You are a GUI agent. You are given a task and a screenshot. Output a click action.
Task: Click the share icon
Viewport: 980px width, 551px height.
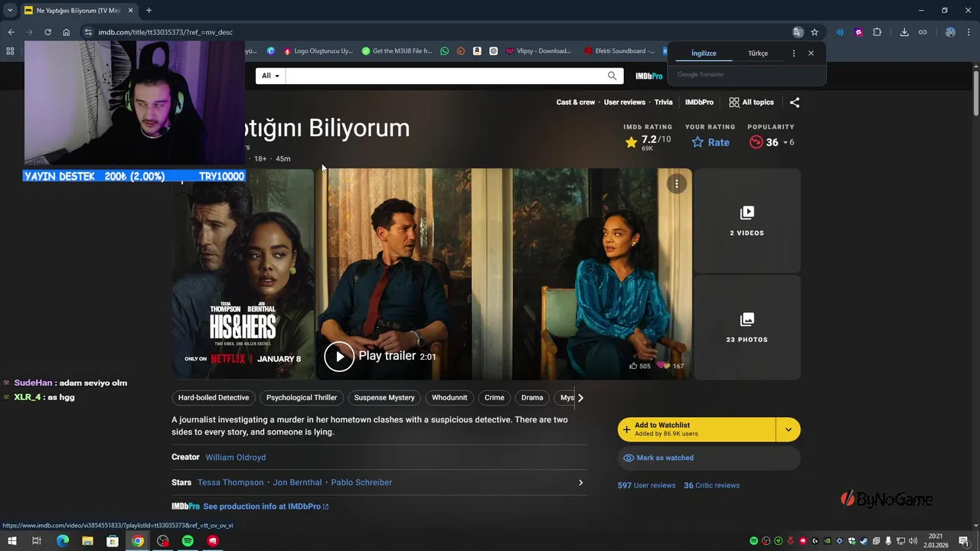click(795, 102)
